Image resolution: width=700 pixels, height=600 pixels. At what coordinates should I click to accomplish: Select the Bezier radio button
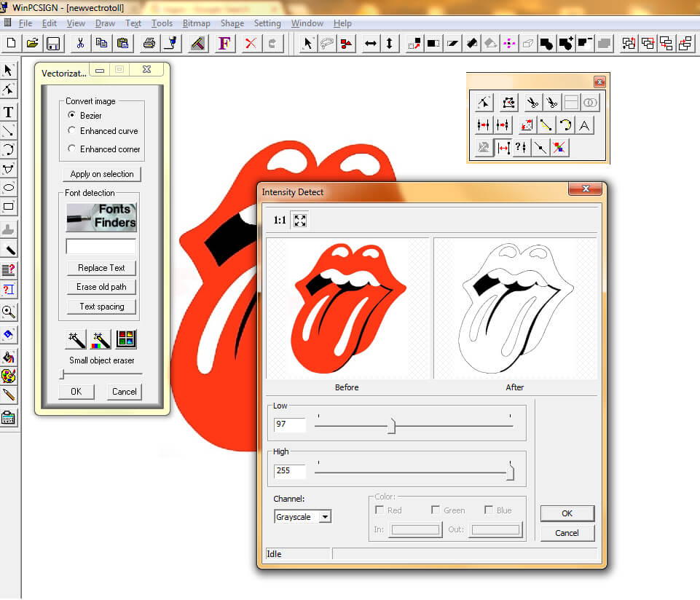71,115
